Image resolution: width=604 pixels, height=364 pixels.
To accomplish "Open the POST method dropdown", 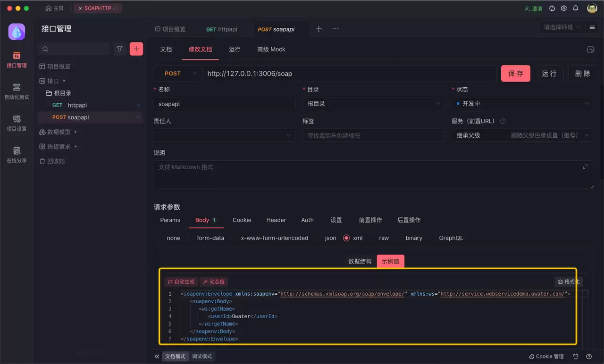I will click(x=178, y=74).
